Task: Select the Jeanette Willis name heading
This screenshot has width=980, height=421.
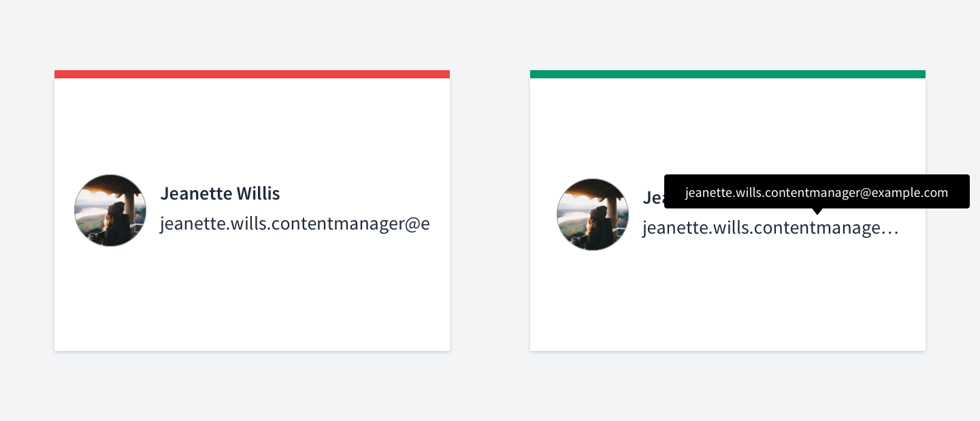Action: [220, 193]
